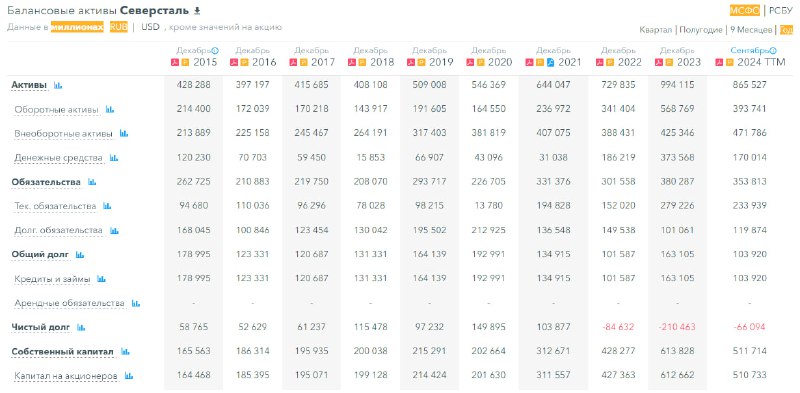Click the Обязательства row label
This screenshot has width=800, height=393.
click(46, 182)
